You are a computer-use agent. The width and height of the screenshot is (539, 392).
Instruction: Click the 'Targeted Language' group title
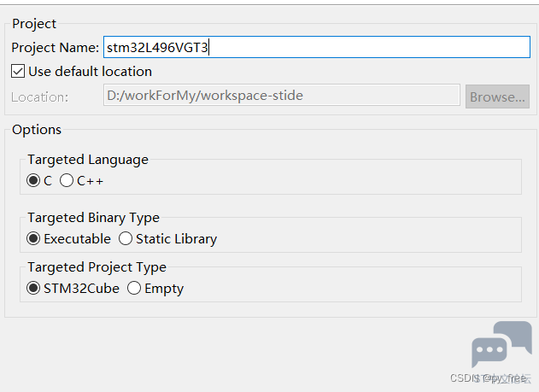tap(88, 160)
